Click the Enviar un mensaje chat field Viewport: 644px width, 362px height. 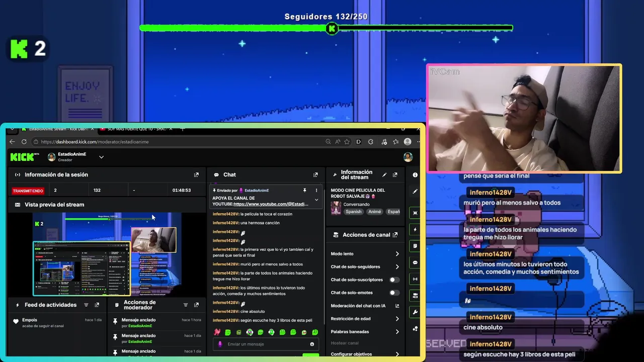tap(265, 344)
